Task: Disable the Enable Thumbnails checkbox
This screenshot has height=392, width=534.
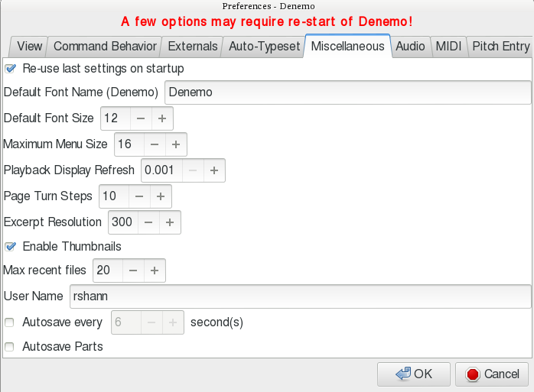Action: (11, 247)
